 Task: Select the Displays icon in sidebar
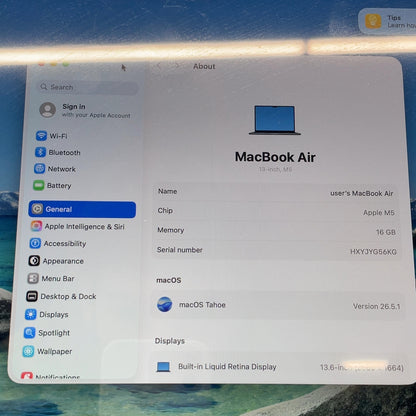click(31, 314)
